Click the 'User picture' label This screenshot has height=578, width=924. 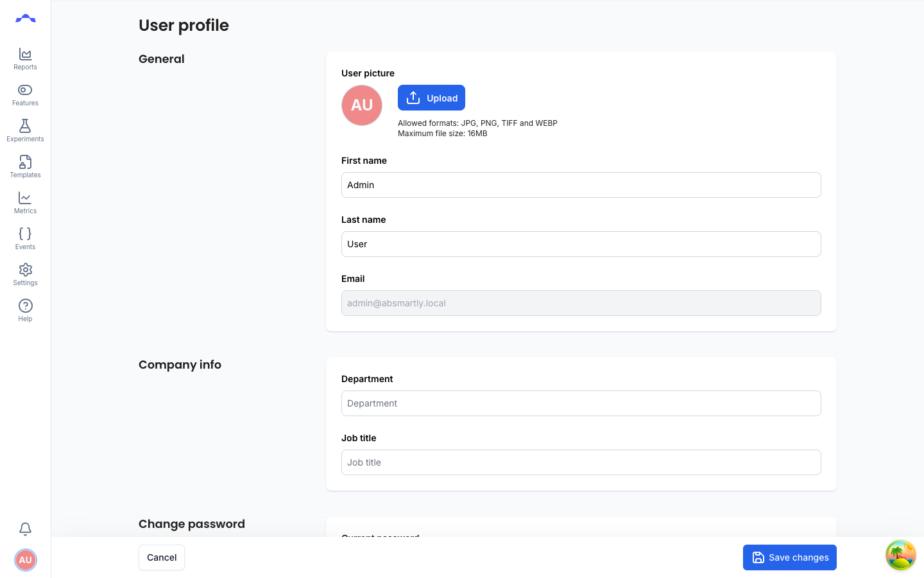[x=368, y=73]
